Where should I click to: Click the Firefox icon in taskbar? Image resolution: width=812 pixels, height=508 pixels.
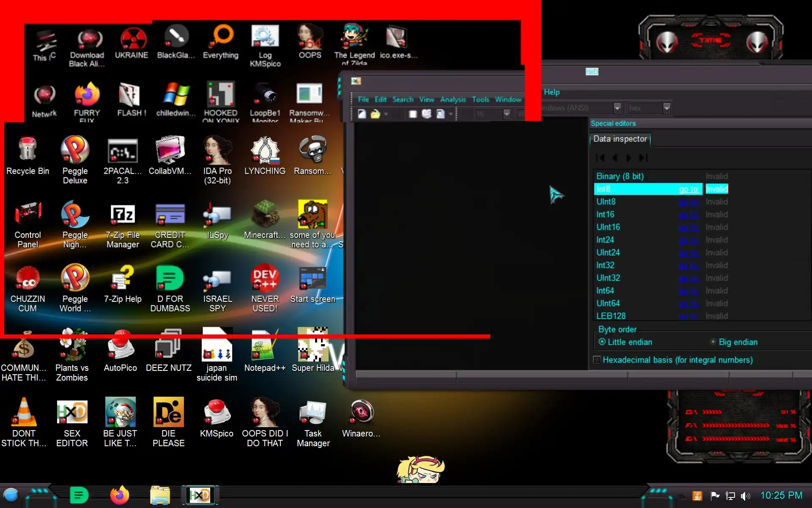click(119, 495)
